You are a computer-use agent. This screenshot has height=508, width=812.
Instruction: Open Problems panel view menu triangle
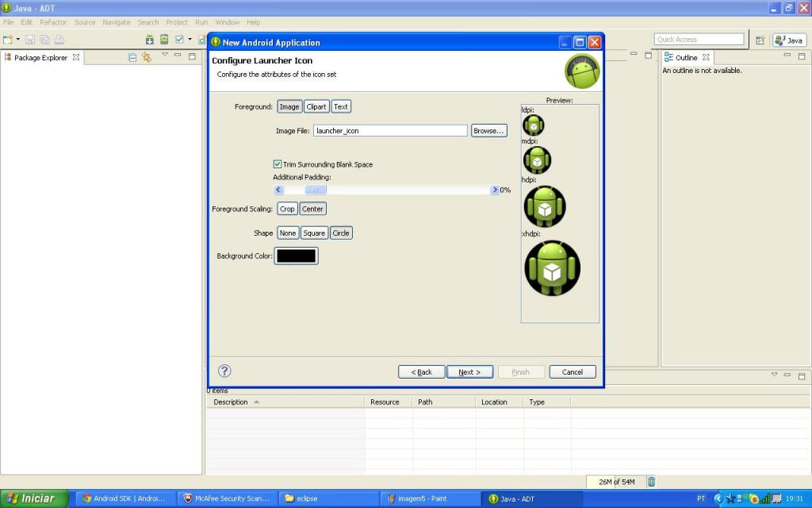click(x=774, y=374)
